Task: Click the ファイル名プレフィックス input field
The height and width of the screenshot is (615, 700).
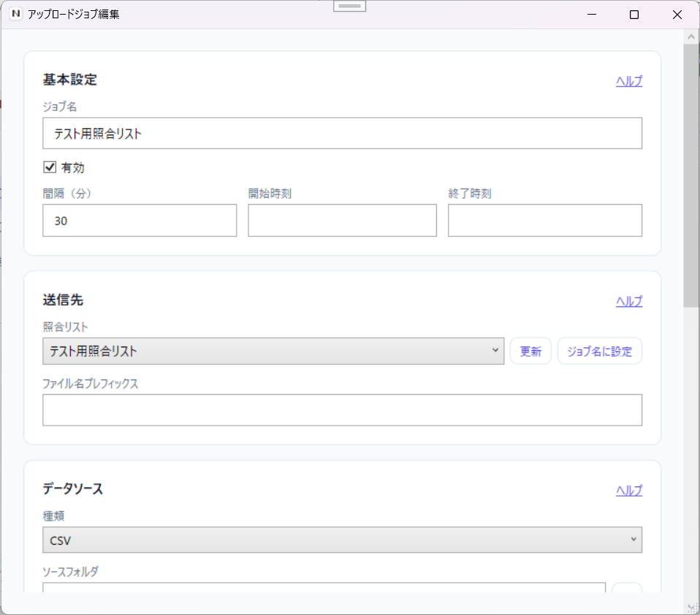Action: [343, 410]
